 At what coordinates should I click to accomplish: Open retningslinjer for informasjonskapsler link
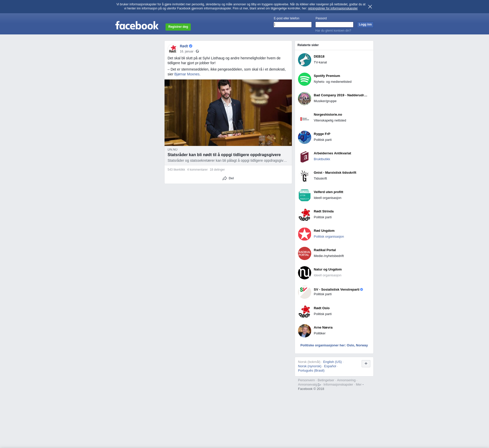[333, 8]
